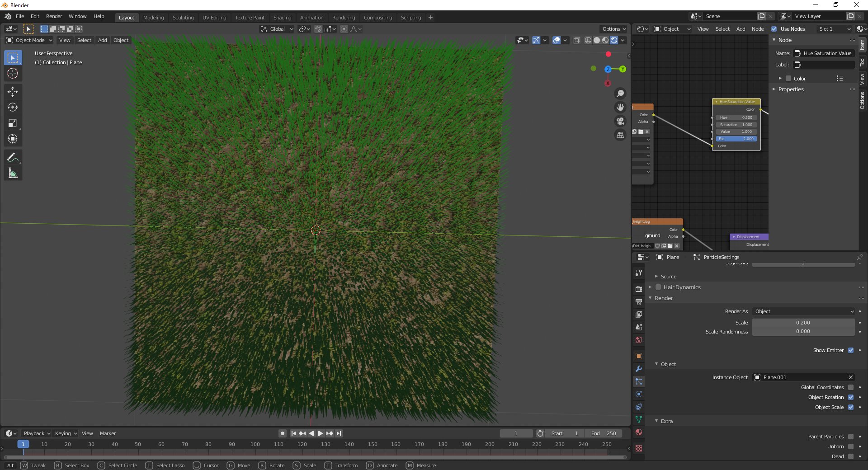The height and width of the screenshot is (470, 868).
Task: Open the viewport Options button
Action: [x=614, y=29]
